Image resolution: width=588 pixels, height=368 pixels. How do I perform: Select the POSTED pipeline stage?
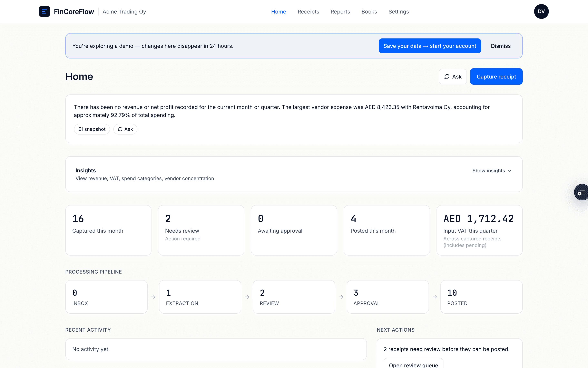[481, 297]
